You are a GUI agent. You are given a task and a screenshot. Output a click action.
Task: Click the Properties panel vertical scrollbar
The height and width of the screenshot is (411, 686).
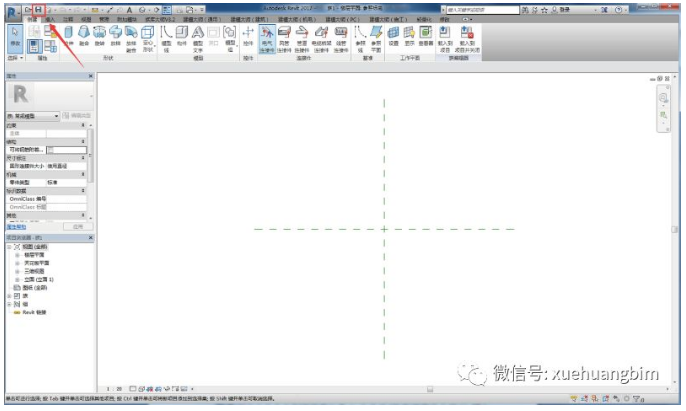(x=91, y=155)
